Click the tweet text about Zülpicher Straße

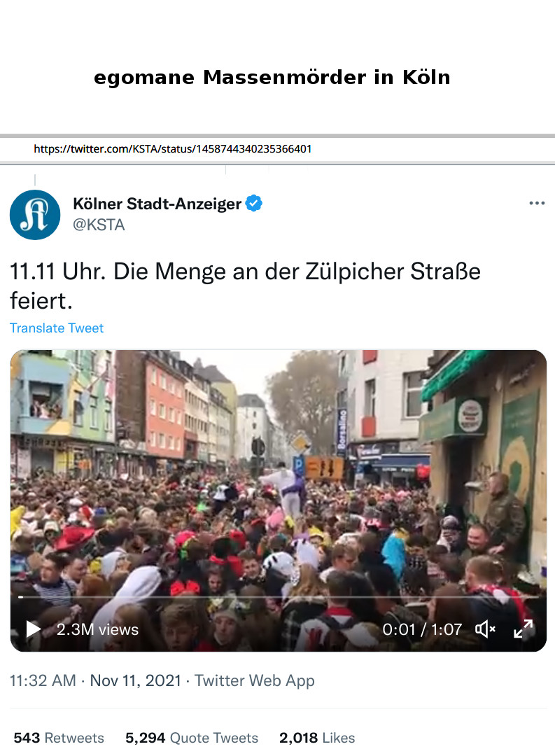[x=245, y=286]
